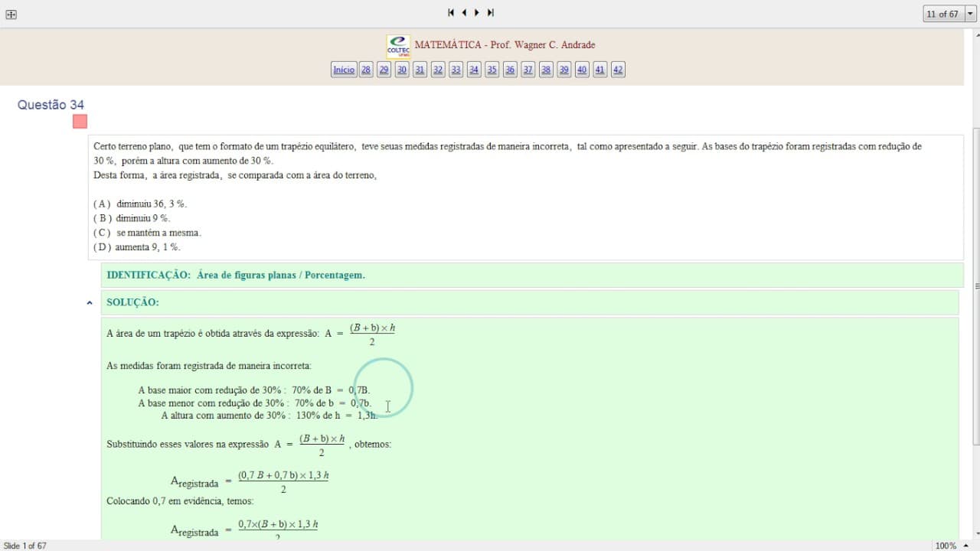
Task: Select answer option (B) diminuiu 9 %
Action: (132, 218)
